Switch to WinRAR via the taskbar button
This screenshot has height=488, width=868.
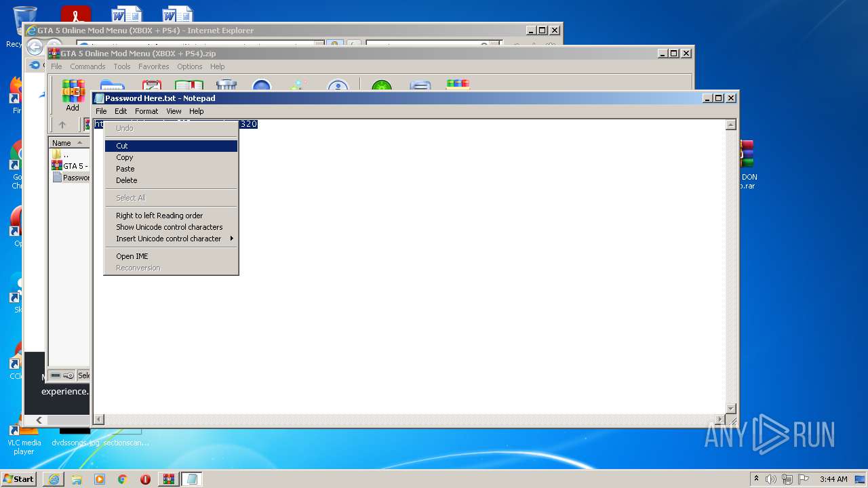[169, 479]
